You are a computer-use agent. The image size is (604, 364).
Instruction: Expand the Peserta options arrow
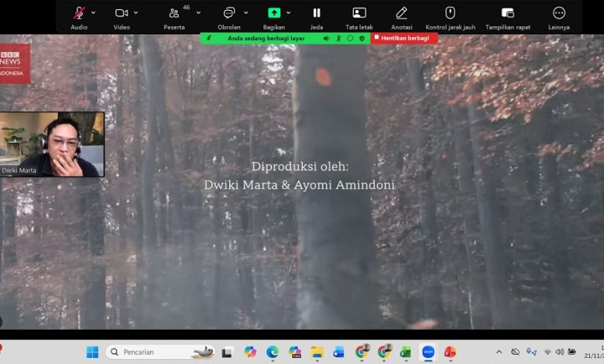tap(198, 12)
